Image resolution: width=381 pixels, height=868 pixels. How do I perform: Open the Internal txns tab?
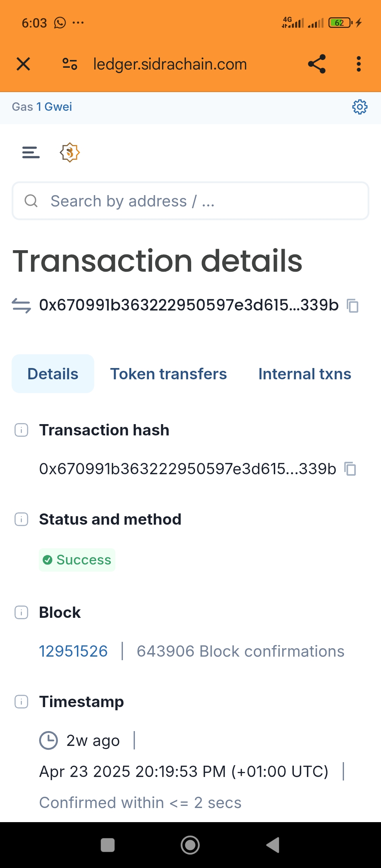click(304, 374)
